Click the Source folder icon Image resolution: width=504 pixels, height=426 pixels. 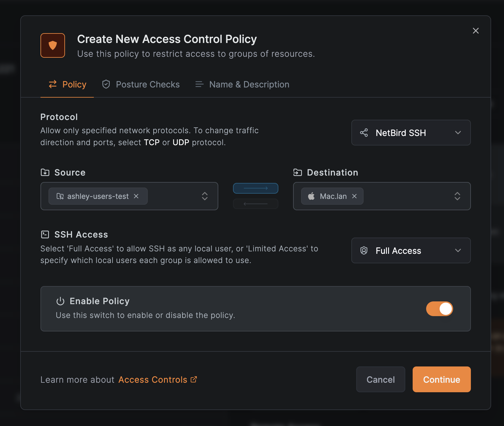point(45,172)
